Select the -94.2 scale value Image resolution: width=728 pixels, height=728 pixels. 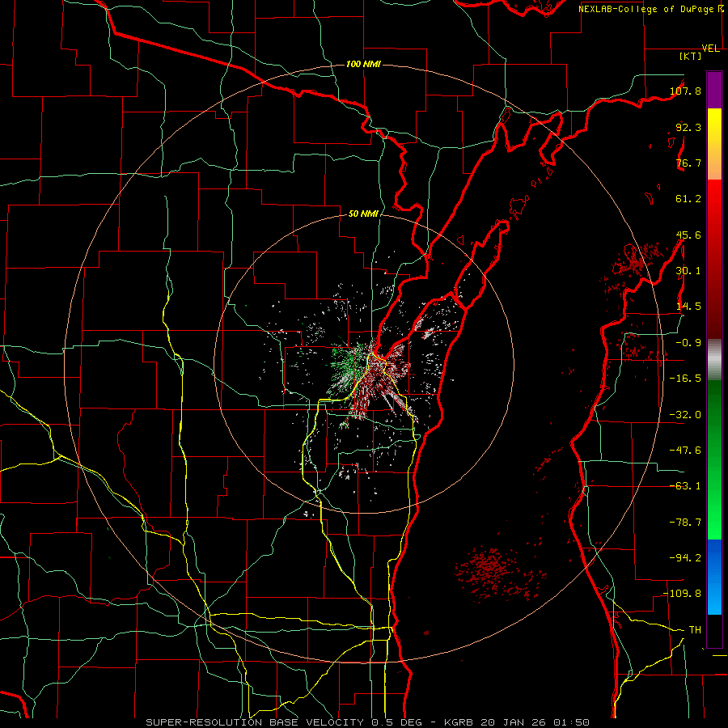point(685,558)
